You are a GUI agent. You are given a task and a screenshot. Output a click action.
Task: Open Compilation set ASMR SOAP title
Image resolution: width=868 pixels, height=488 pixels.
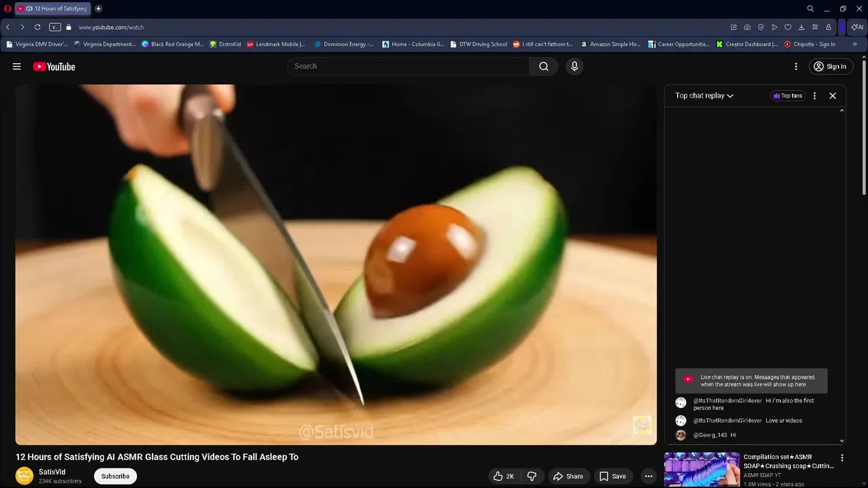[789, 462]
